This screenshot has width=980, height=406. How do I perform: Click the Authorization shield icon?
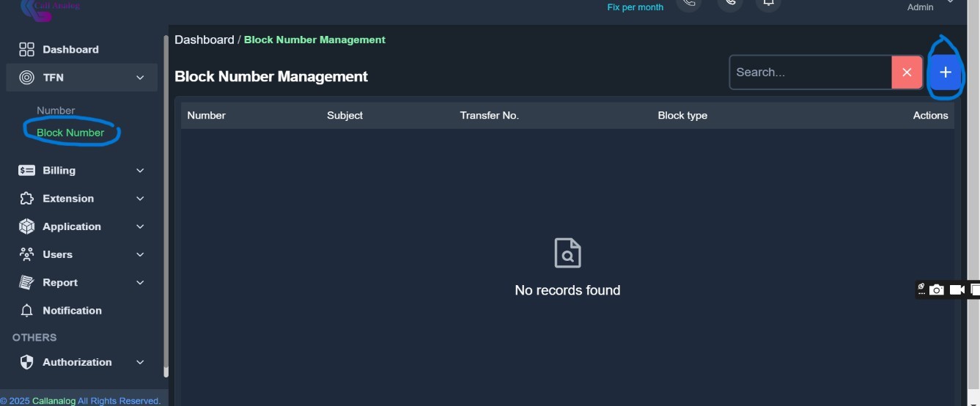[27, 363]
